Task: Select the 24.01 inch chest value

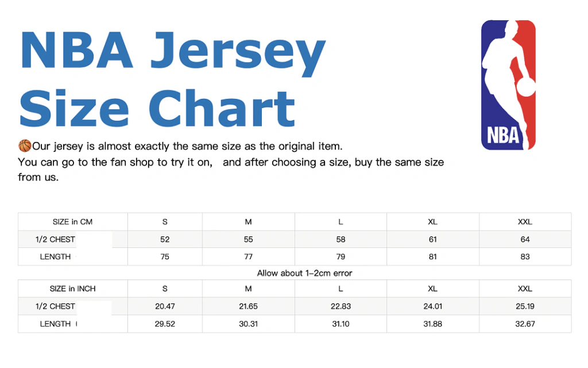Action: click(433, 306)
